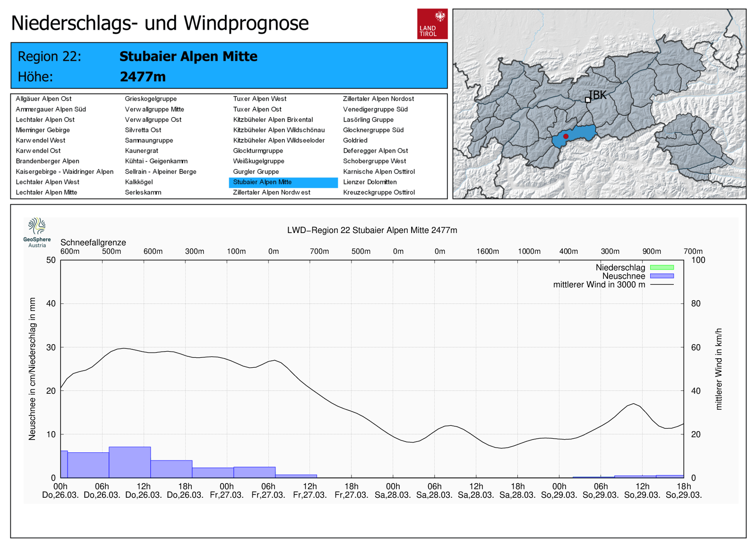Open the Kalkkögel region forecast
Viewport: 756px width, 545px height.
(x=139, y=182)
